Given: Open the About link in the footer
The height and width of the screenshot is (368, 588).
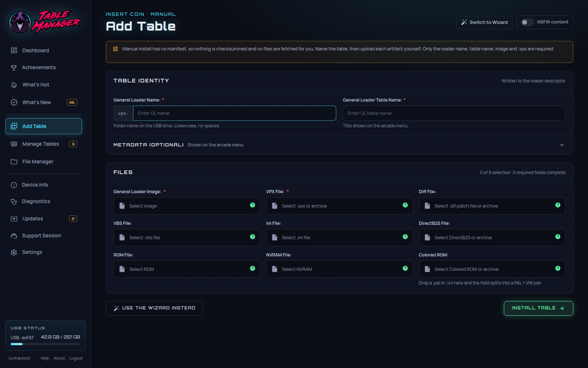Looking at the screenshot, I should click(59, 358).
